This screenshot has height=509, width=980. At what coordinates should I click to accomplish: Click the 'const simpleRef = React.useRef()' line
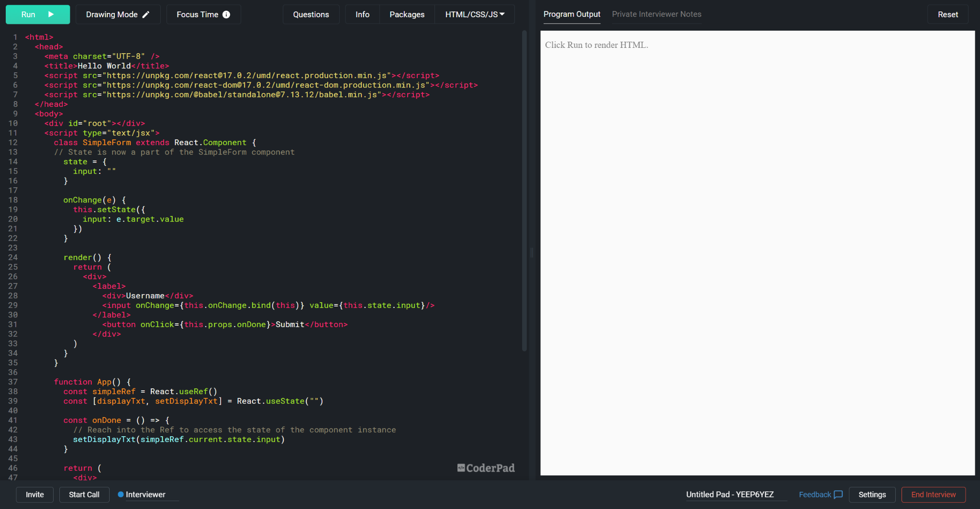(140, 392)
